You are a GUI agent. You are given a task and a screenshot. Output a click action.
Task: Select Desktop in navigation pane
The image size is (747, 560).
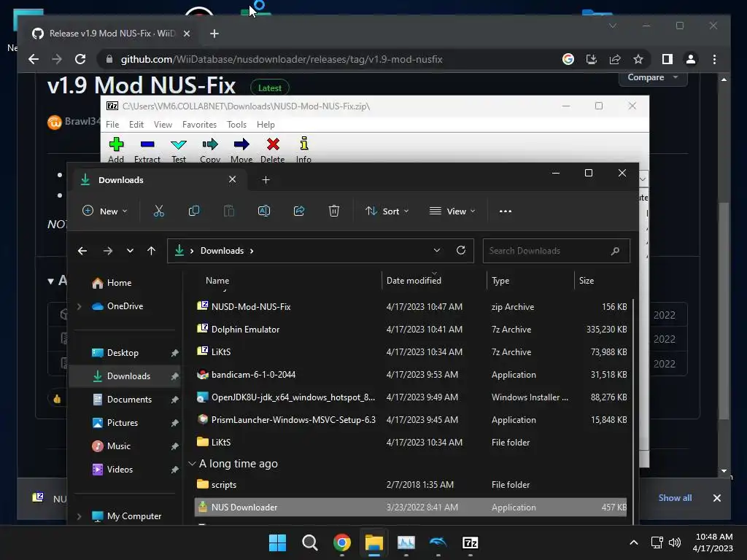coord(123,353)
